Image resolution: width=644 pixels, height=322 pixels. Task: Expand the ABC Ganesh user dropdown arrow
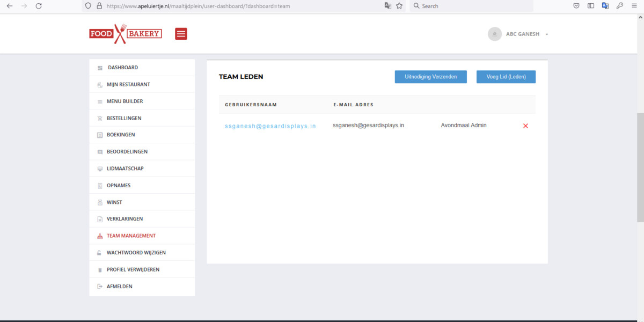coord(546,34)
